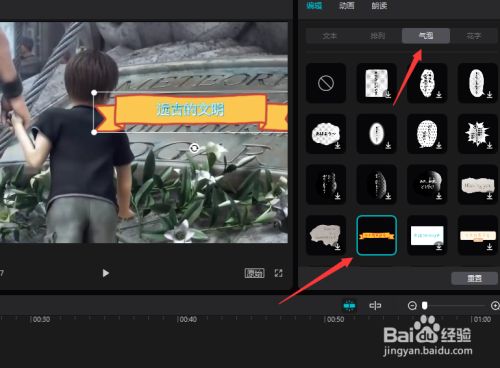Open the 朗读 read-aloud tab
The height and width of the screenshot is (368, 500).
pyautogui.click(x=379, y=6)
